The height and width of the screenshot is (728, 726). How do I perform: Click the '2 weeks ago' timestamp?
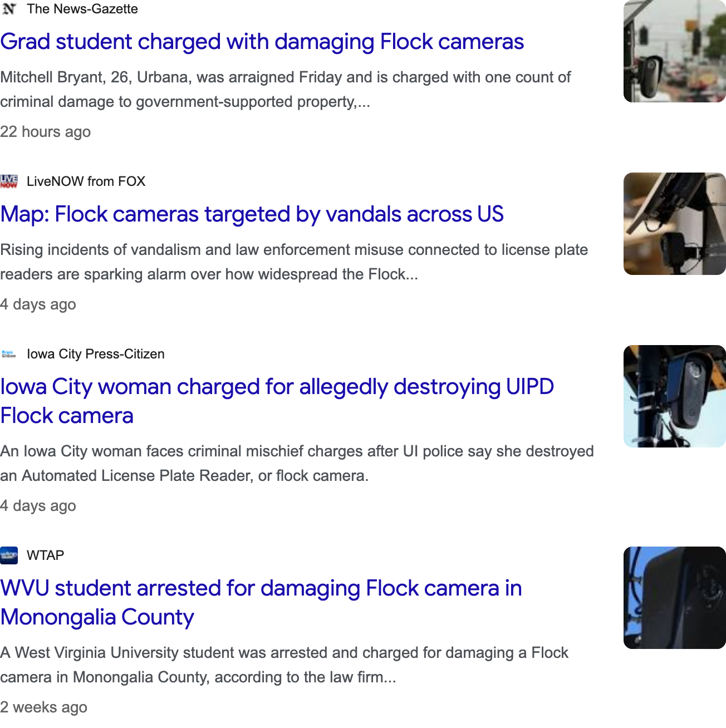[43, 707]
